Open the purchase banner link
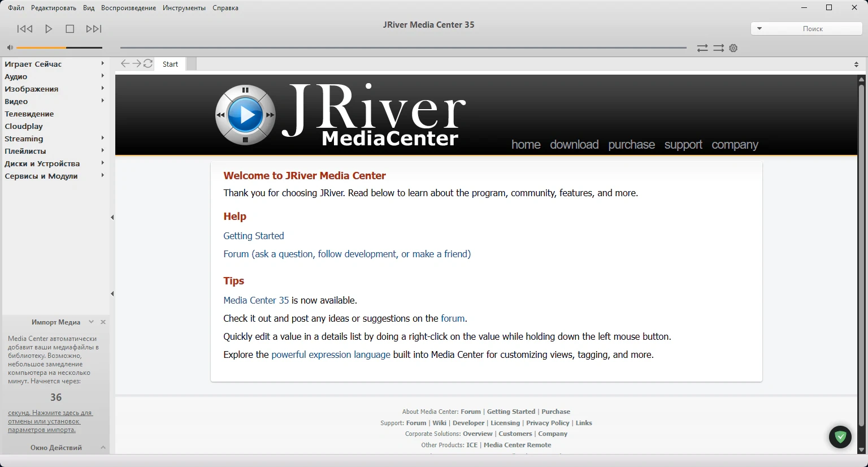 click(632, 145)
